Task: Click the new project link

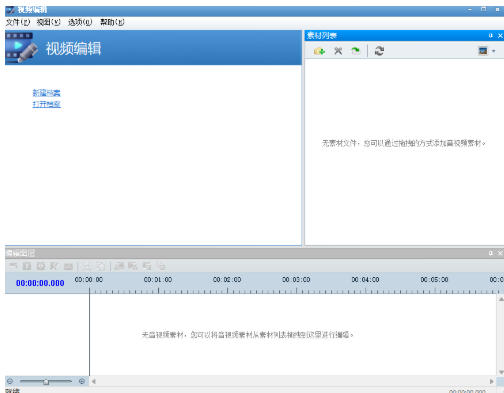Action: [46, 93]
